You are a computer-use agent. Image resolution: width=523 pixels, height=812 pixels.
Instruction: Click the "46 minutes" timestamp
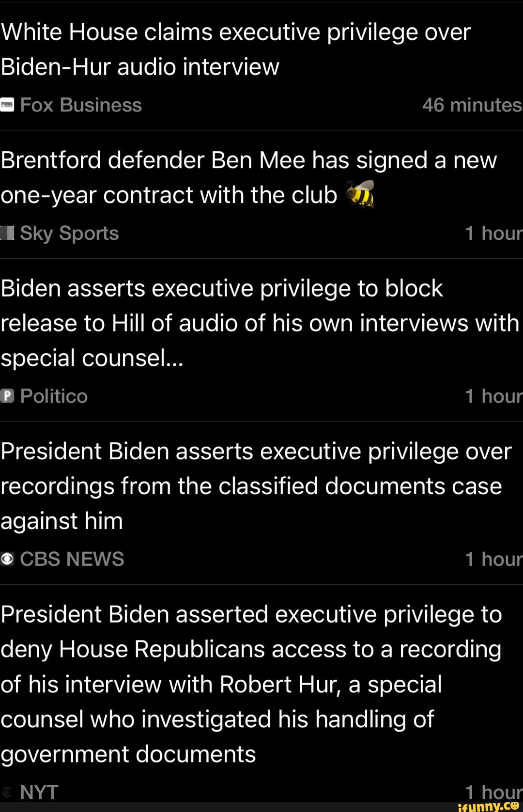(472, 105)
